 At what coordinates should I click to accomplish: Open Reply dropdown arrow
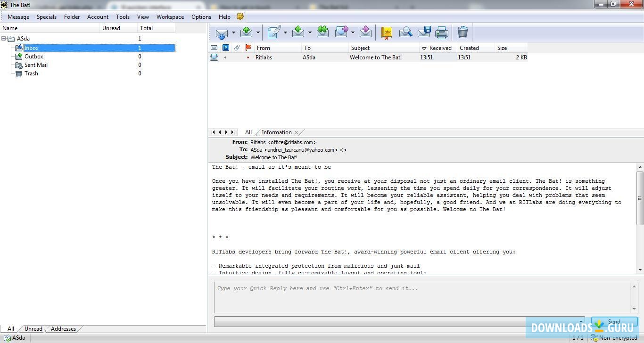pyautogui.click(x=310, y=33)
